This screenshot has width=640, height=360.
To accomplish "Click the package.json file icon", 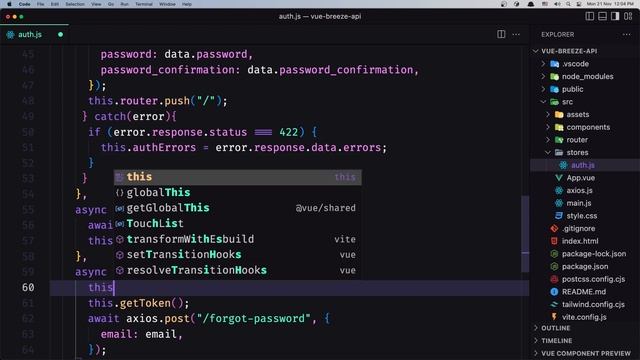I will point(554,266).
